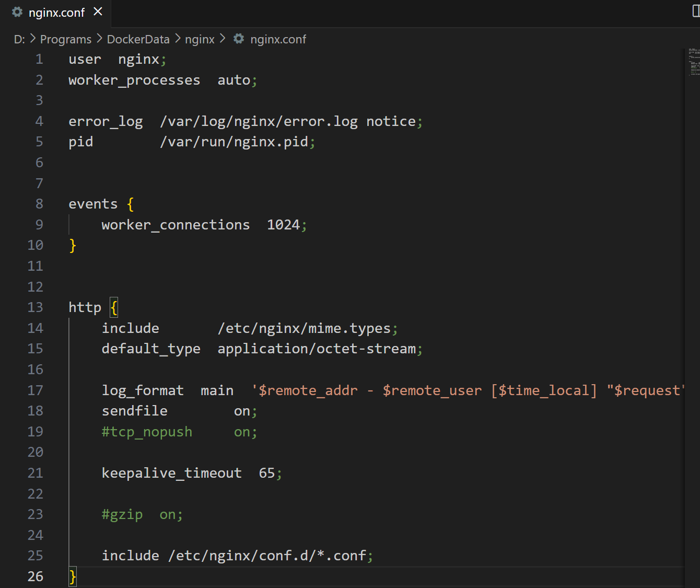Viewport: 700px width, 588px height.
Task: Click the D: breadcrumb segment
Action: 19,40
